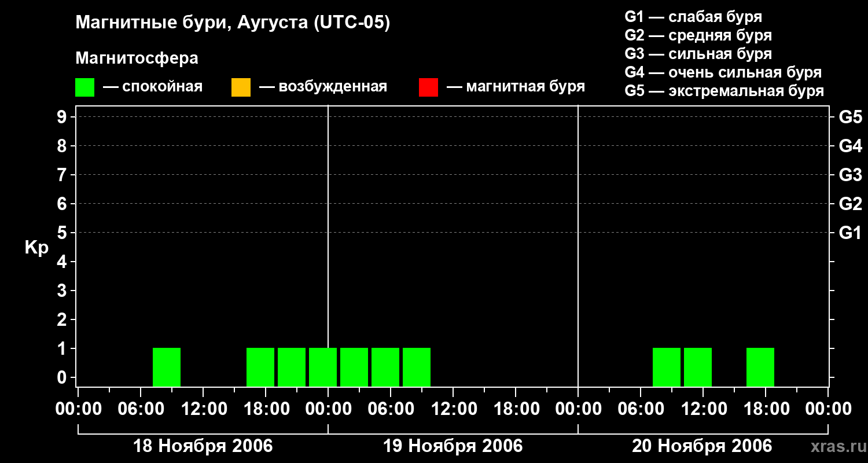
Task: Click Kp axis value 6
Action: pos(63,204)
